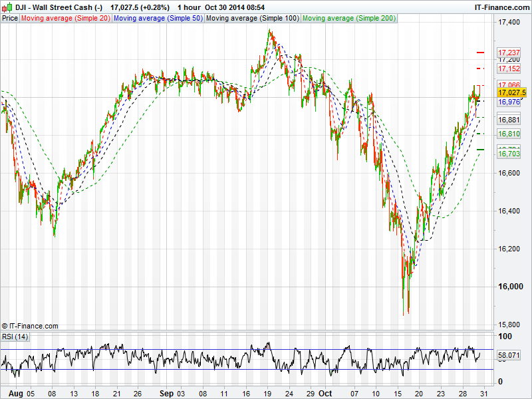
Task: Toggle Moving average (Simple 100) indicator label
Action: 252,18
